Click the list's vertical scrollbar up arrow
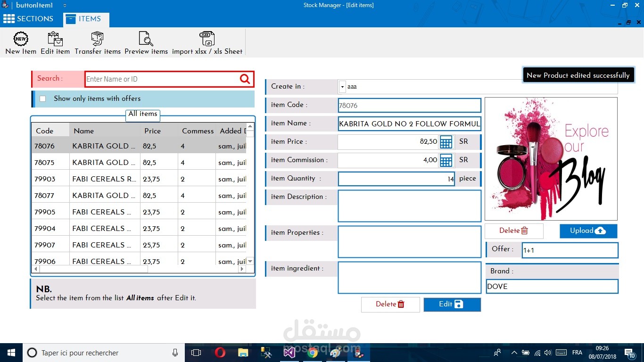Screen dimensions: 644x362 pos(250,126)
